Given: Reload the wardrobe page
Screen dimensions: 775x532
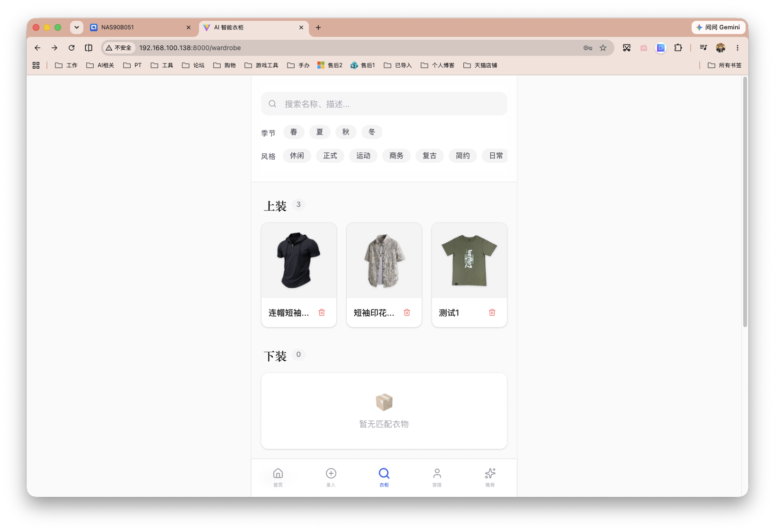Looking at the screenshot, I should [72, 48].
